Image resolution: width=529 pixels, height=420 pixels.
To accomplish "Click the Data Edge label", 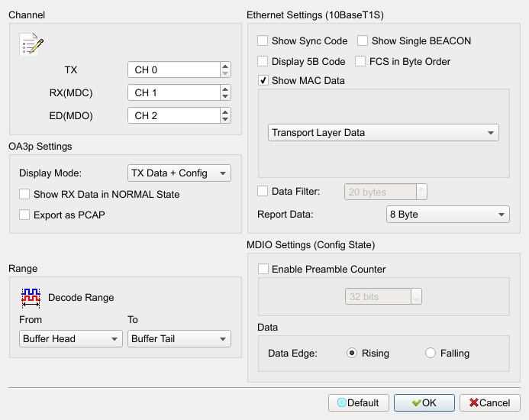I will tap(292, 354).
